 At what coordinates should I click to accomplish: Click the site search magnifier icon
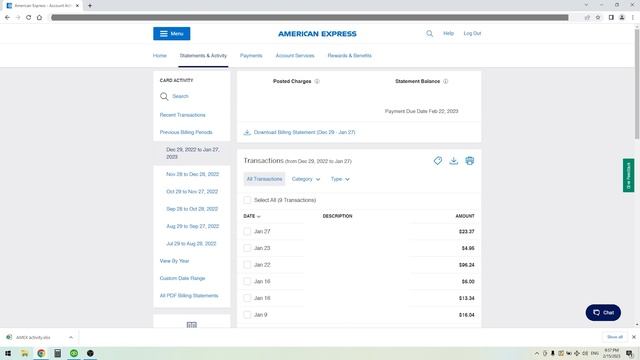(x=429, y=33)
